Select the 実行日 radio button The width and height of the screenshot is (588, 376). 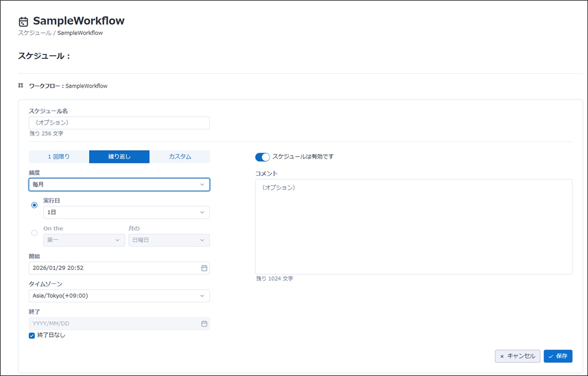34,205
